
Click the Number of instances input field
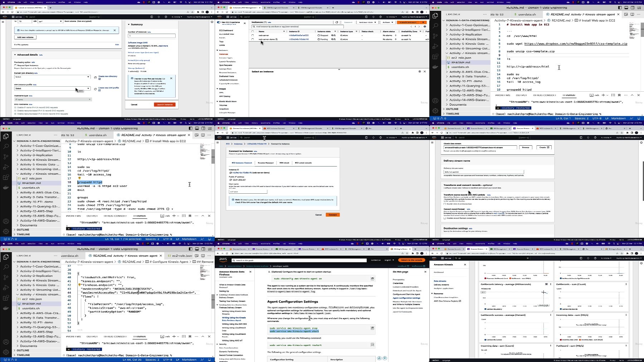[x=152, y=36]
